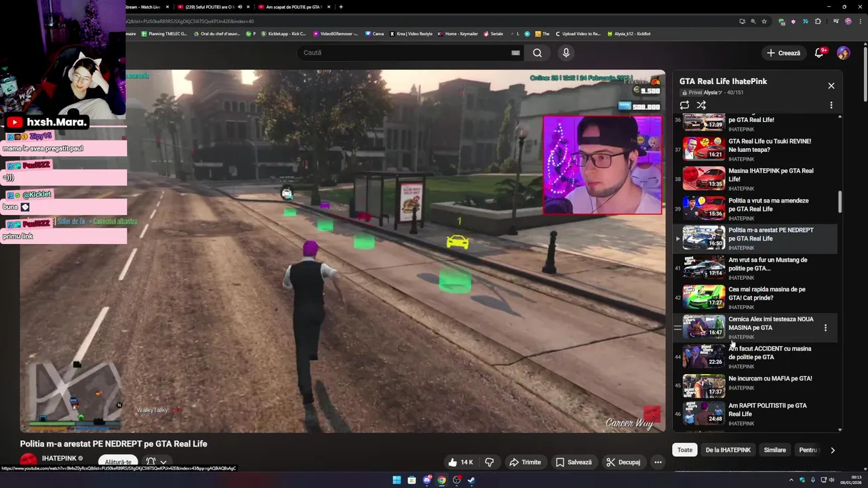This screenshot has width=868, height=488.
Task: Dislike the video with thumbs down
Action: click(490, 462)
